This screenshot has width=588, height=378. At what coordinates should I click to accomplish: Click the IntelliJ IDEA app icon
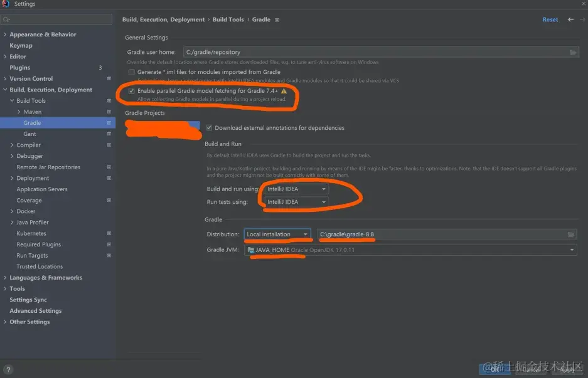pos(5,4)
